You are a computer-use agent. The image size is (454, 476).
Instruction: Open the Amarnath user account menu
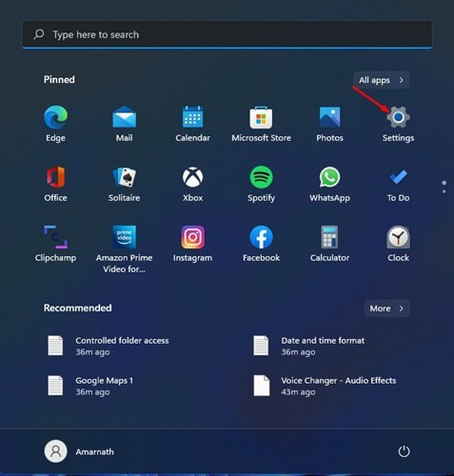[x=79, y=451]
